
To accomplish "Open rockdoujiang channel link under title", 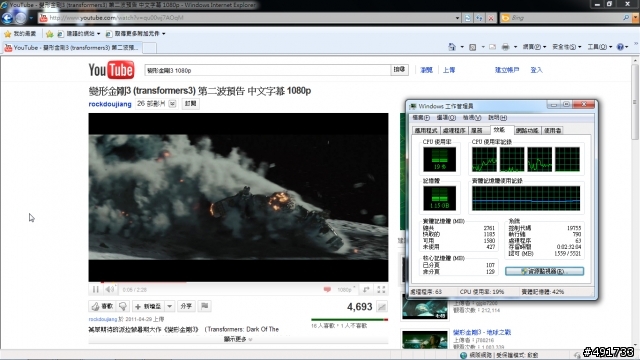I will pos(110,104).
